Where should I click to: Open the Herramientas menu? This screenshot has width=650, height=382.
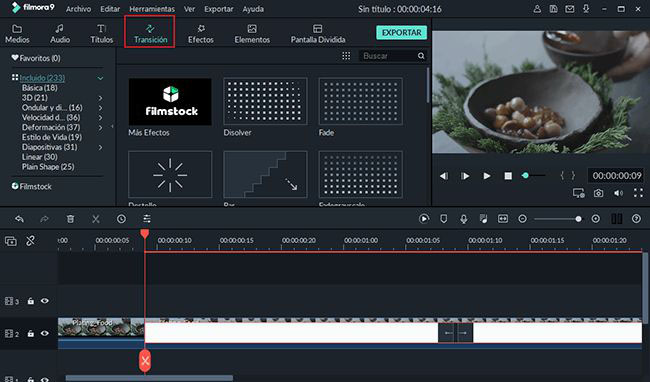(152, 9)
